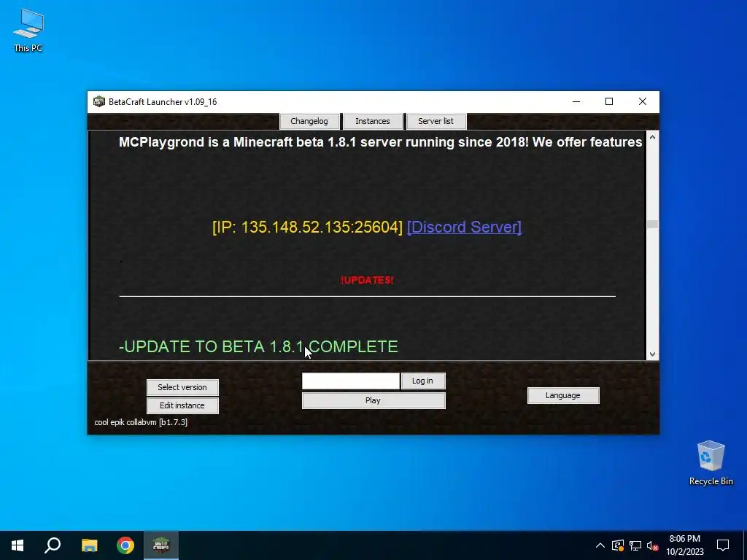
Task: Minimize the BetaCraft Launcher window
Action: 576,101
